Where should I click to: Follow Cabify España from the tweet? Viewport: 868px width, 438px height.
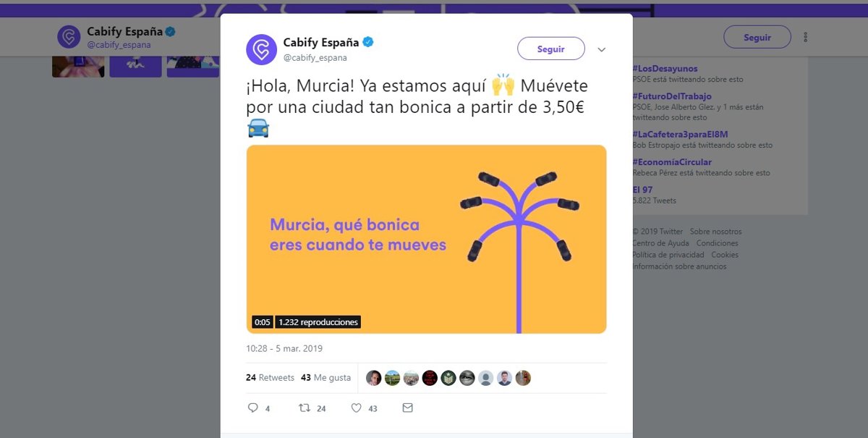551,49
